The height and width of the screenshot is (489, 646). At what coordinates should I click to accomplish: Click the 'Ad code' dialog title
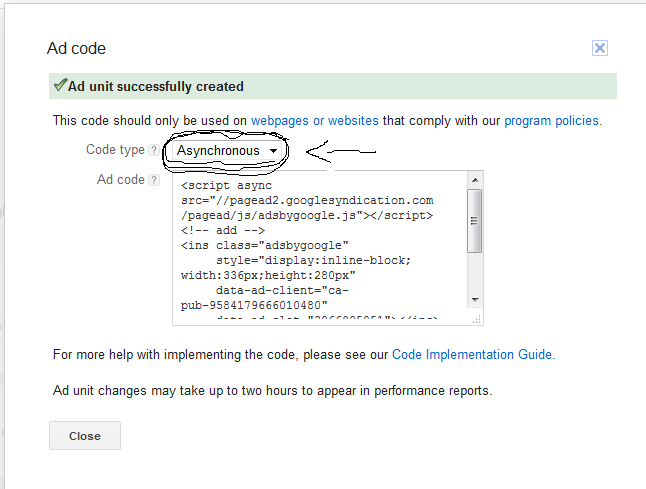76,49
